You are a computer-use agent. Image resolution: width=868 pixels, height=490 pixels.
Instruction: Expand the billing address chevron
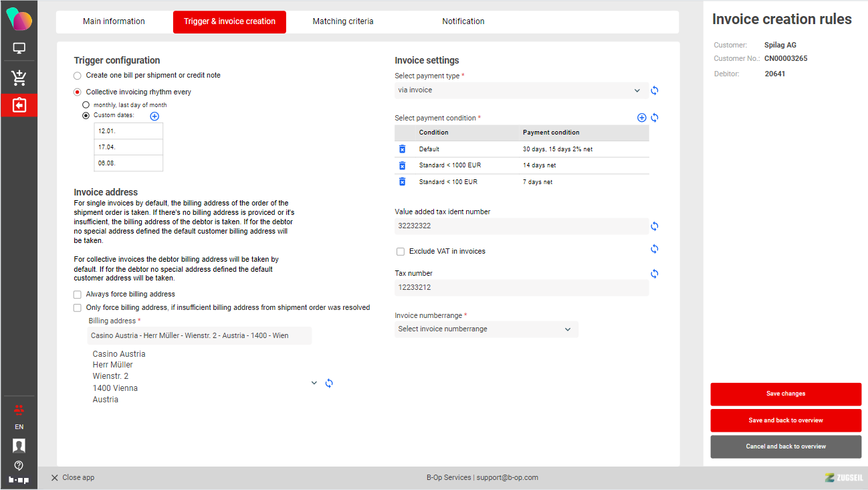(x=314, y=383)
